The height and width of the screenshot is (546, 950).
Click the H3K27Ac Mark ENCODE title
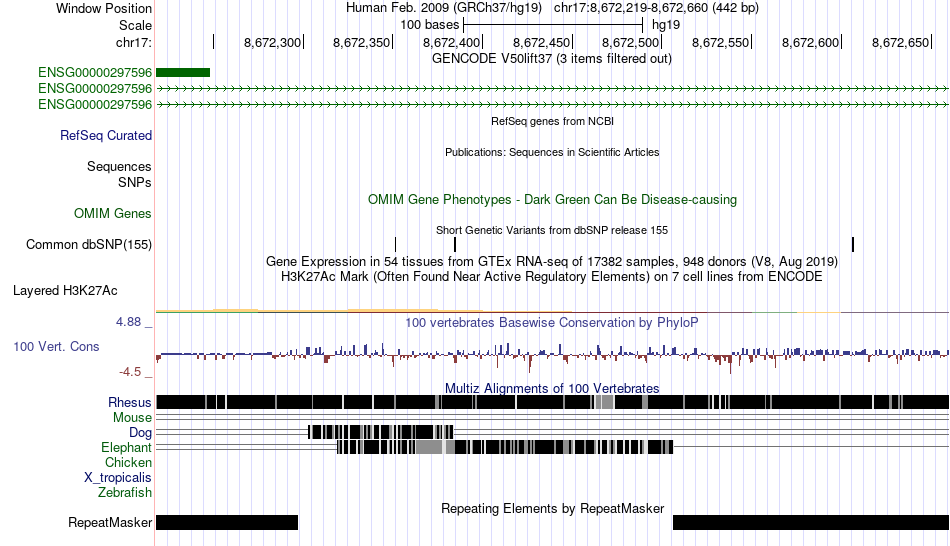tap(552, 277)
